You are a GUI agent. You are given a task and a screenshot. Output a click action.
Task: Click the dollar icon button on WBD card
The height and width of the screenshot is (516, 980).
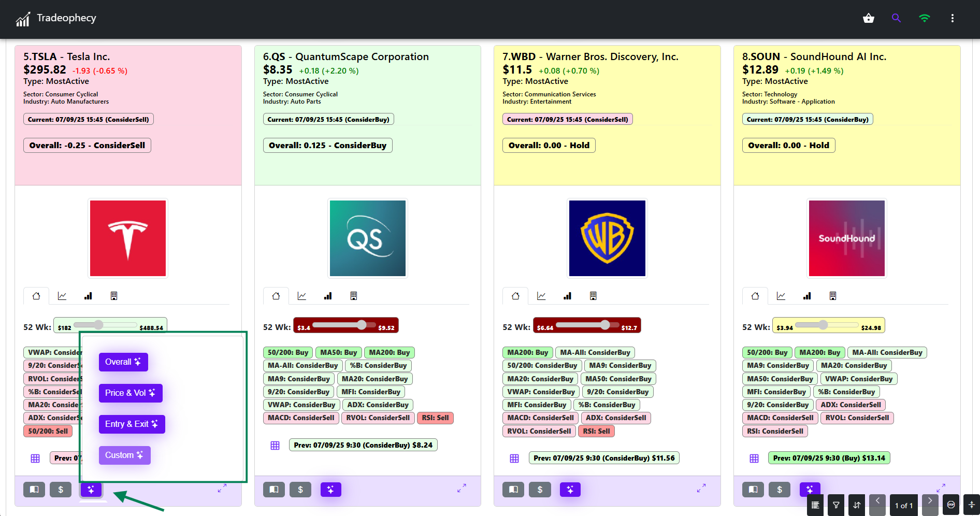540,490
